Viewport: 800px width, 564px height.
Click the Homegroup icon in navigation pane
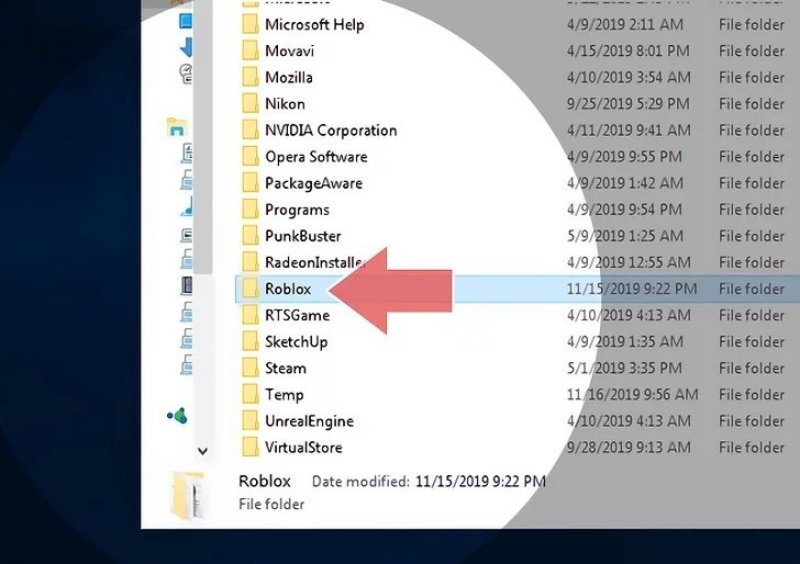point(177,127)
